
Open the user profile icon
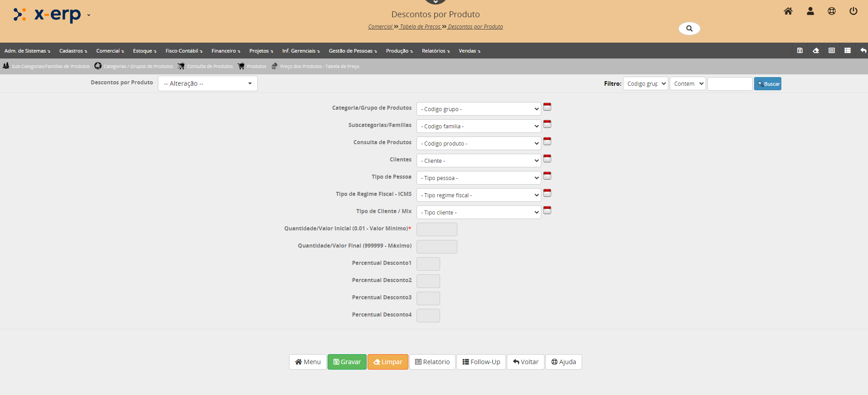tap(810, 11)
